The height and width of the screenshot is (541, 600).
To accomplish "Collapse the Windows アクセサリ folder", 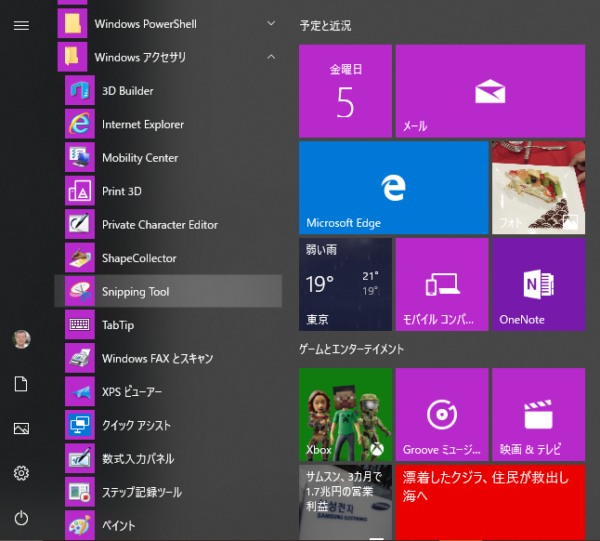I will (x=271, y=57).
